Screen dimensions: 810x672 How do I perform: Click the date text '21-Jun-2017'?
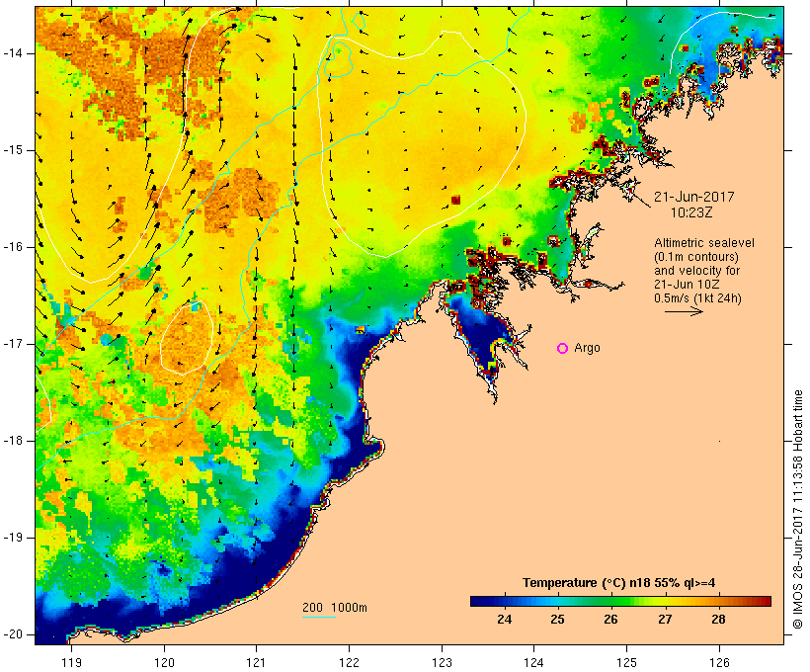point(693,197)
